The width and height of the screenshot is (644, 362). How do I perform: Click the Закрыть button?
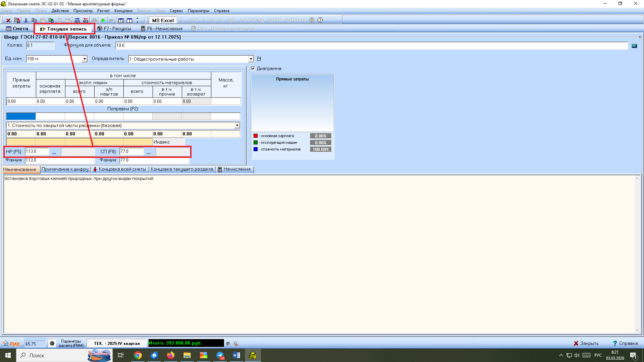pyautogui.click(x=586, y=344)
